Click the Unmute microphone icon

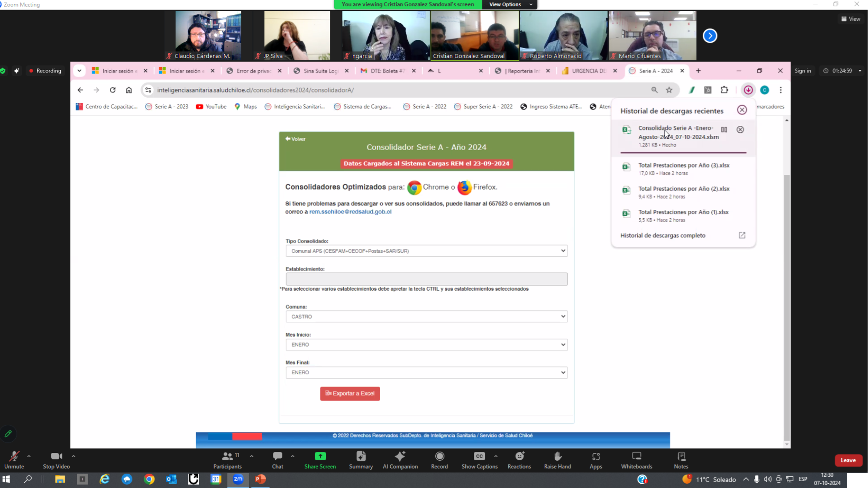tap(14, 456)
